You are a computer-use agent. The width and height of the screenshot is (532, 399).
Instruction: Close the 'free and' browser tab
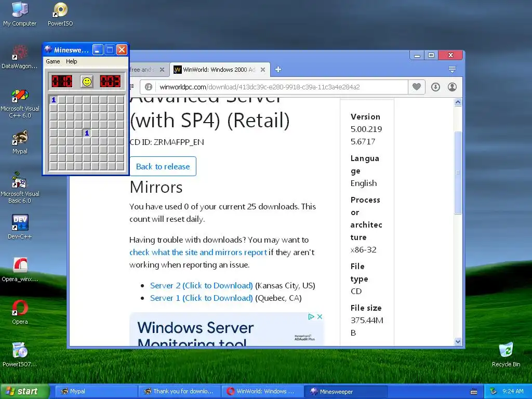(x=162, y=70)
